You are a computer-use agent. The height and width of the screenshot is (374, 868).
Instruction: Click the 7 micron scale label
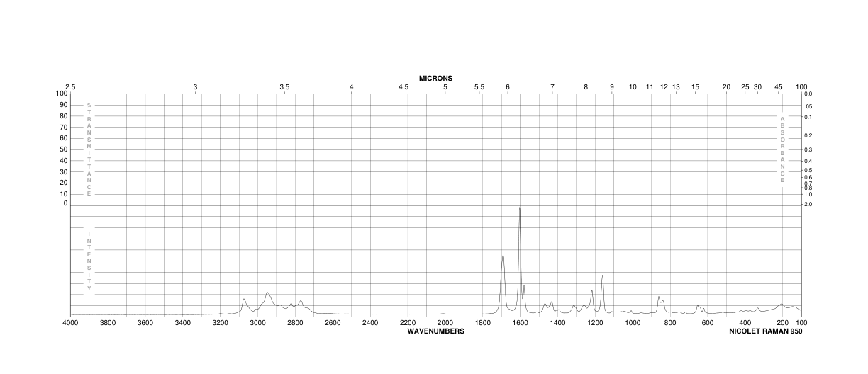552,87
